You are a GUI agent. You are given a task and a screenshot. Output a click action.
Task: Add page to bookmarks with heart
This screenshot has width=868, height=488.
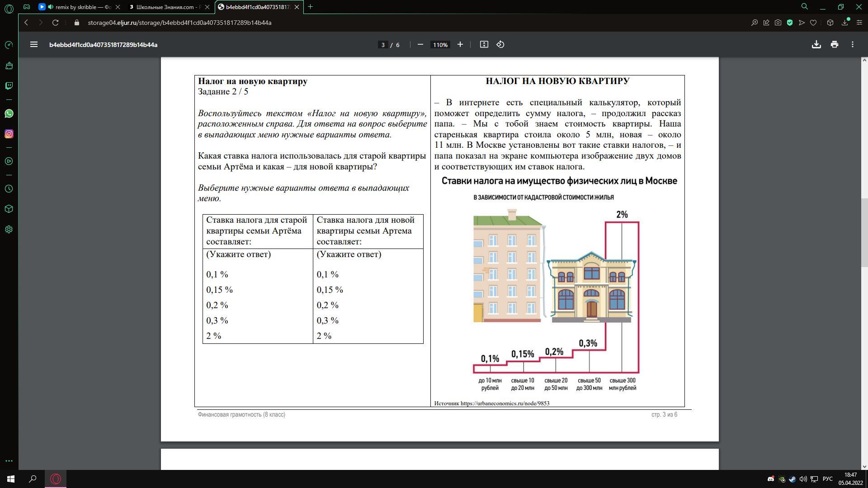point(813,23)
